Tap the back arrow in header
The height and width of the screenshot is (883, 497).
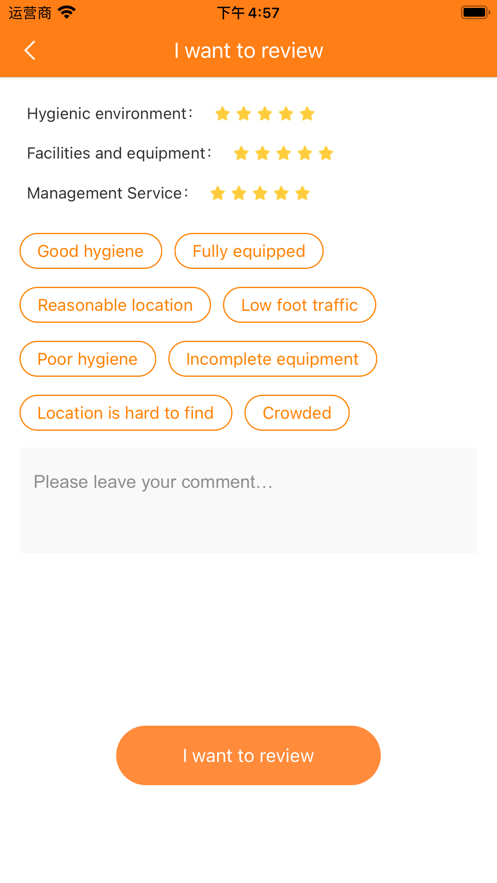(x=30, y=50)
